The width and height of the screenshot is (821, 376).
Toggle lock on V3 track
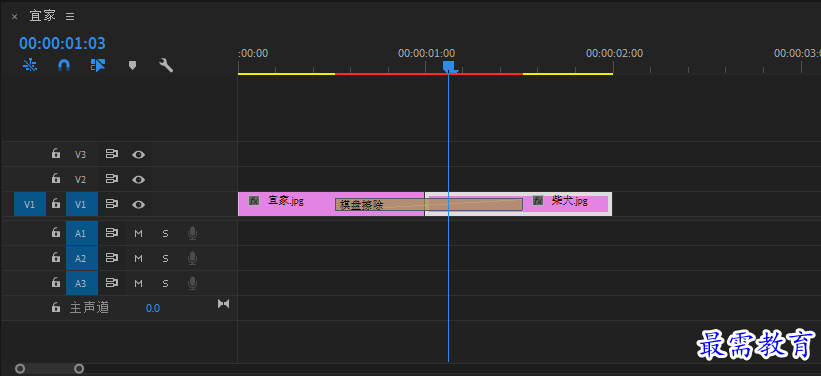pos(56,153)
